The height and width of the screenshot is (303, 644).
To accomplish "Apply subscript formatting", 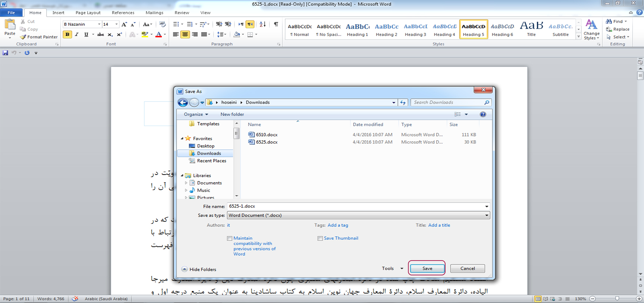I will click(x=110, y=34).
